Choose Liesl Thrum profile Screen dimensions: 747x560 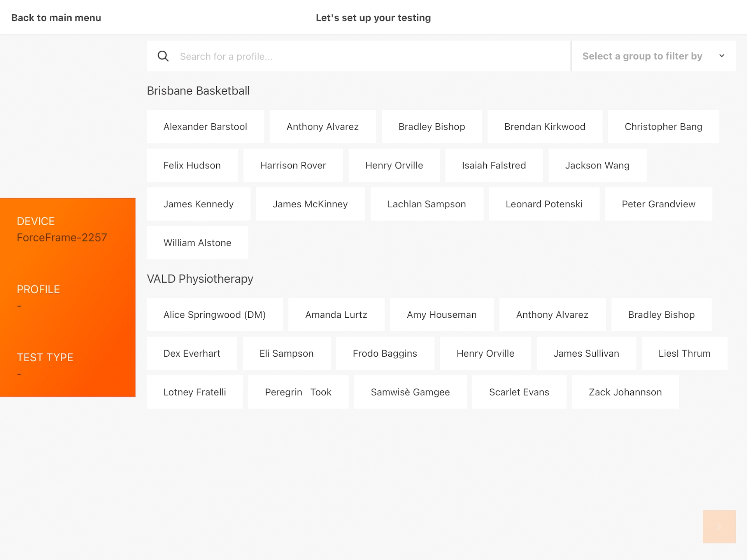(684, 353)
